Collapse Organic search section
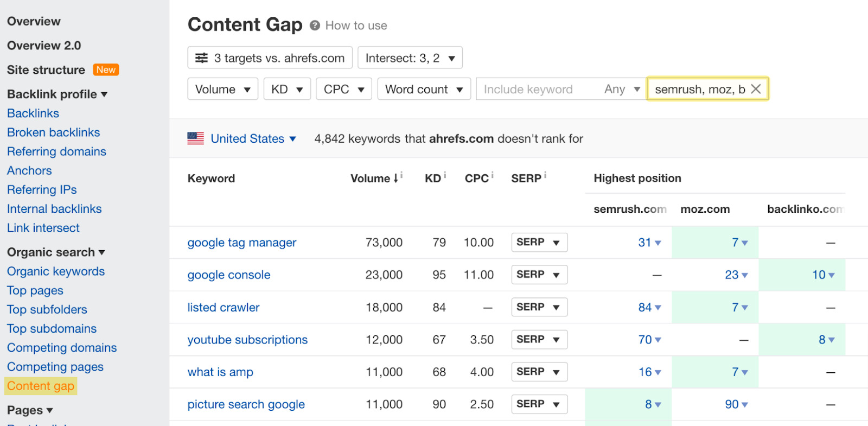The height and width of the screenshot is (426, 868). [56, 252]
